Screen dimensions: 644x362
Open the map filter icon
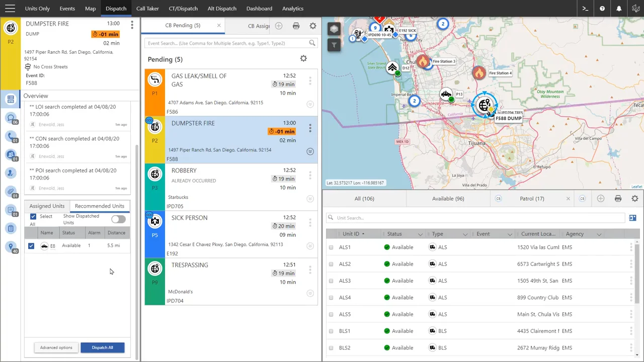(x=334, y=45)
